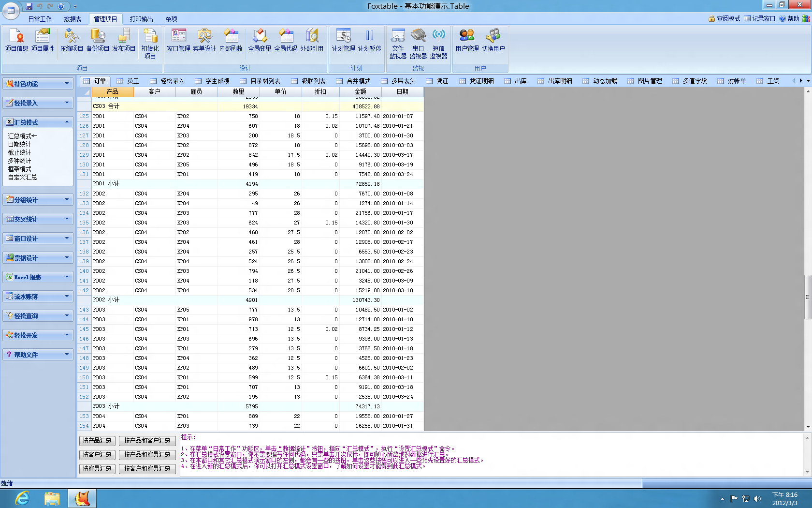812x508 pixels.
Task: Expand 窗口设计 sidebar group
Action: point(38,238)
